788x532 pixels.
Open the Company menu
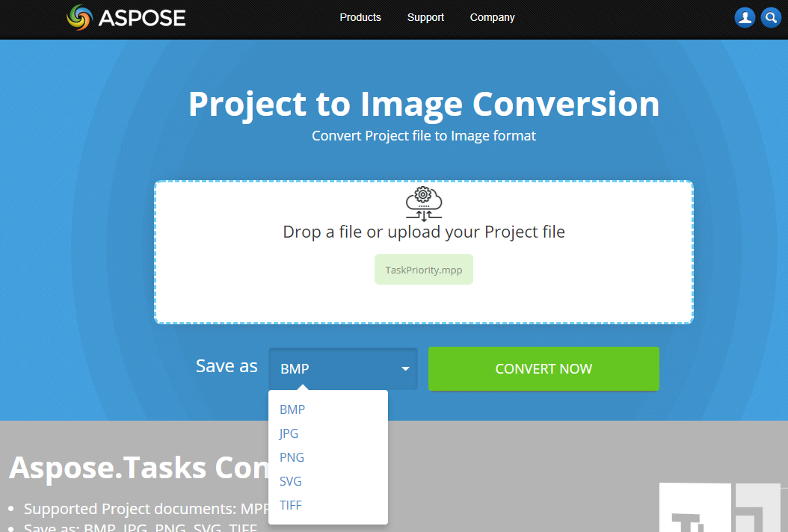(x=492, y=17)
